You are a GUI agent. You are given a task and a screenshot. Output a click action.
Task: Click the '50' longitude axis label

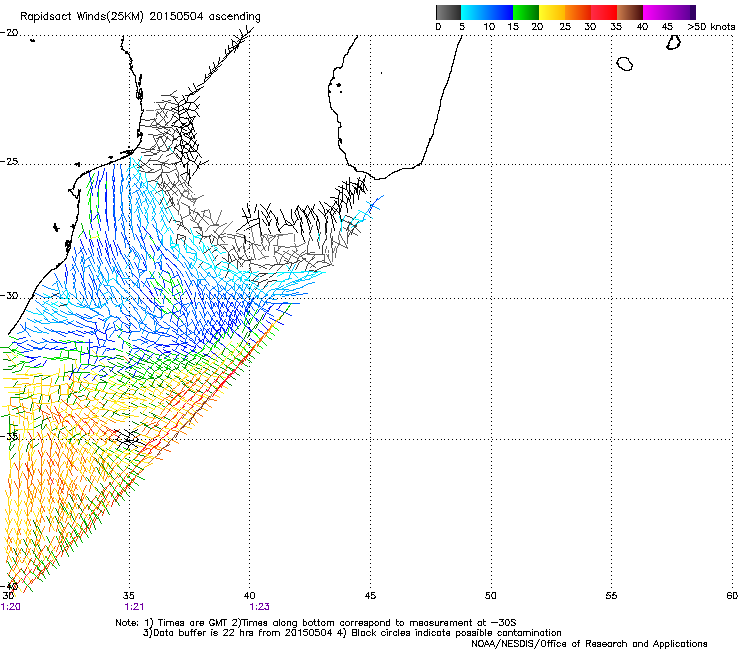491,596
